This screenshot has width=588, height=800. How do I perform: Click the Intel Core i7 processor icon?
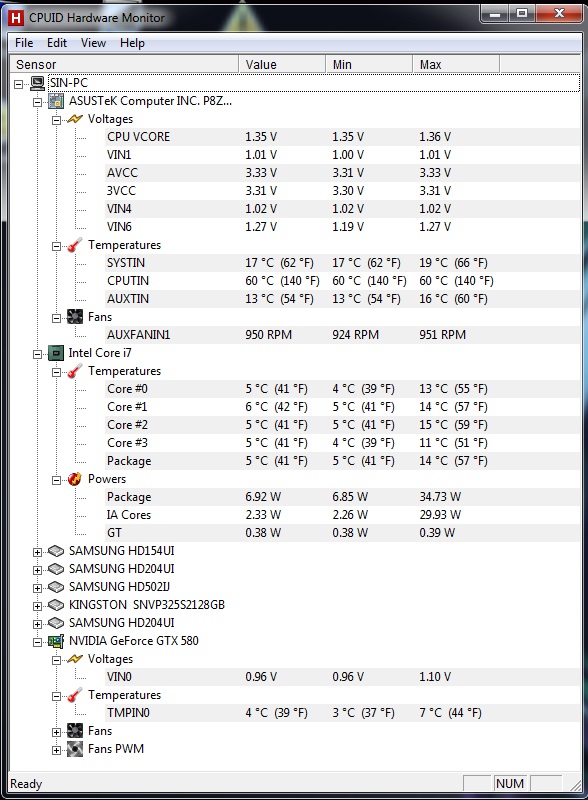pos(56,353)
